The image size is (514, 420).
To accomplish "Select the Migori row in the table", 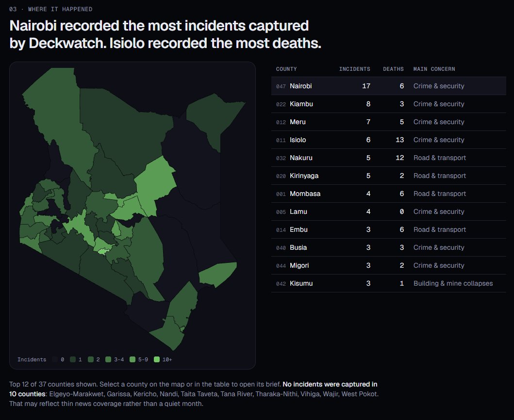I will [388, 265].
